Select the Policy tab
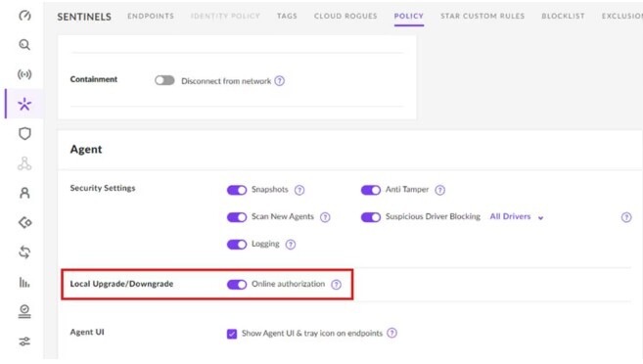The image size is (643, 364). click(408, 16)
